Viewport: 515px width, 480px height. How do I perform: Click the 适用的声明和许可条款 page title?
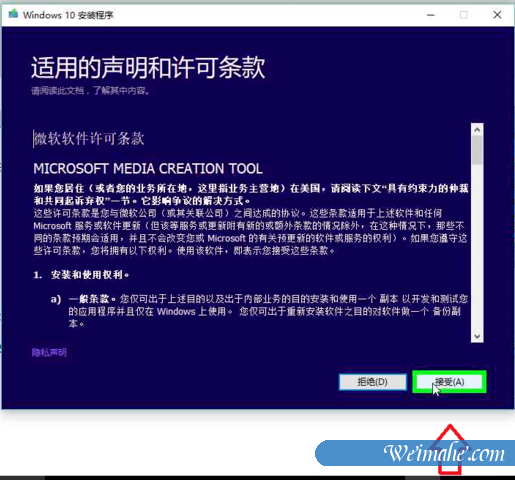148,68
